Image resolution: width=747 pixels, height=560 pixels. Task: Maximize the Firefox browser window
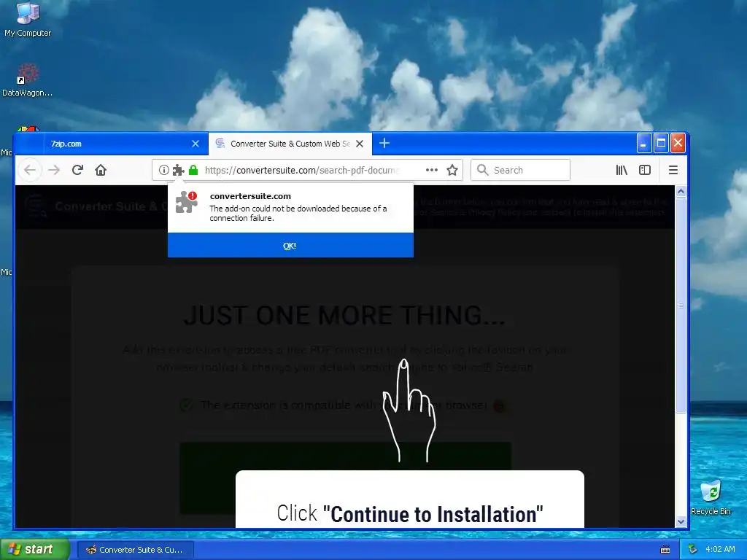pos(661,143)
